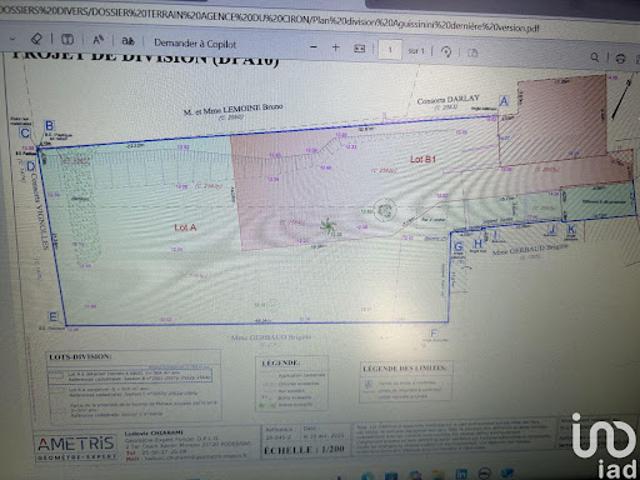This screenshot has width=640, height=480.
Task: Click 'Mme GERBAUD Brigitte' label near point H
Action: coord(528,250)
